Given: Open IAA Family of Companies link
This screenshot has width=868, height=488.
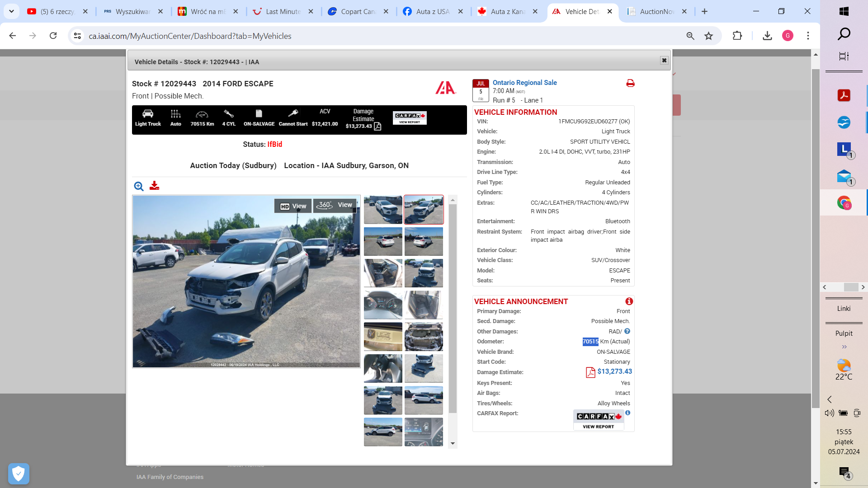Looking at the screenshot, I should [x=170, y=477].
